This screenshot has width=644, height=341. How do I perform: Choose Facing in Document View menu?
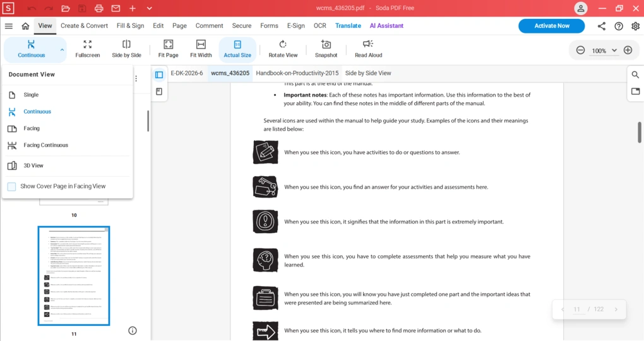[68, 128]
